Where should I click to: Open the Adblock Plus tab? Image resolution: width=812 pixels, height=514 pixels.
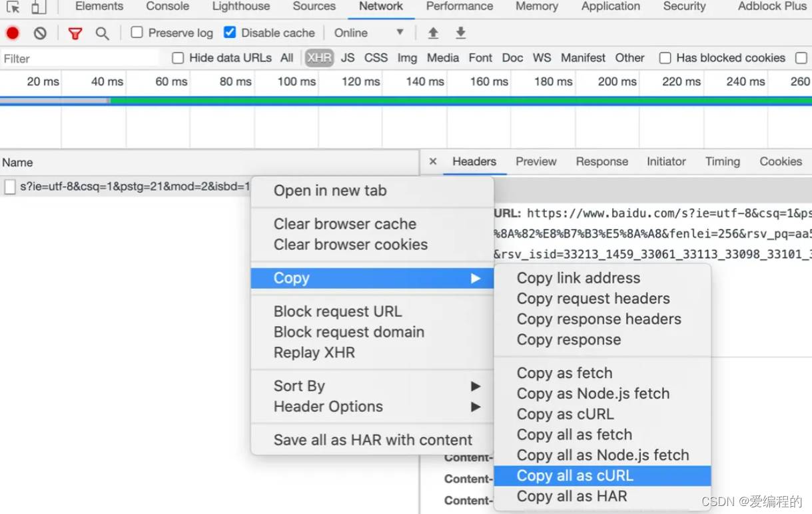[x=772, y=7]
